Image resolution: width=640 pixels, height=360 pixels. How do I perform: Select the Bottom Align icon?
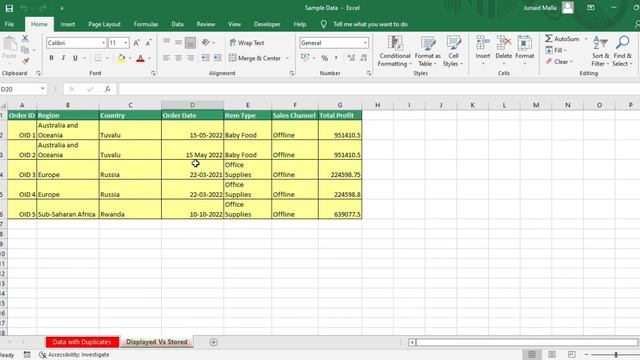tap(190, 43)
